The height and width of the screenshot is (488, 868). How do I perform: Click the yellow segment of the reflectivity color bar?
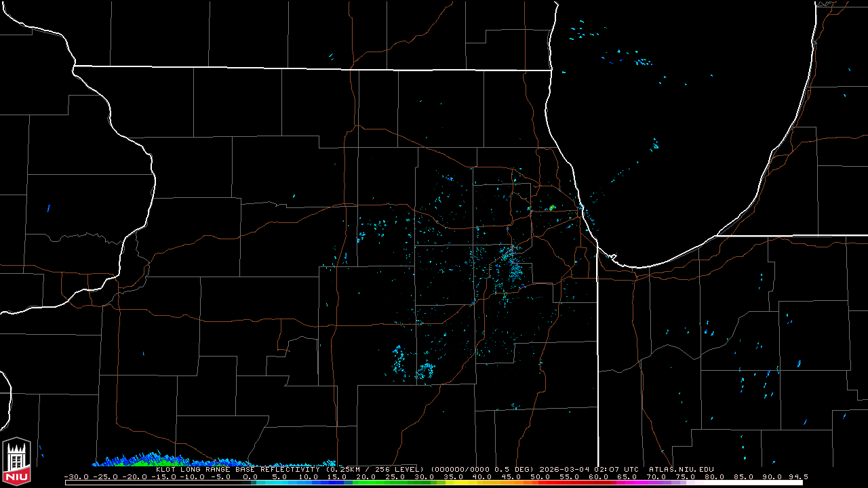click(468, 482)
